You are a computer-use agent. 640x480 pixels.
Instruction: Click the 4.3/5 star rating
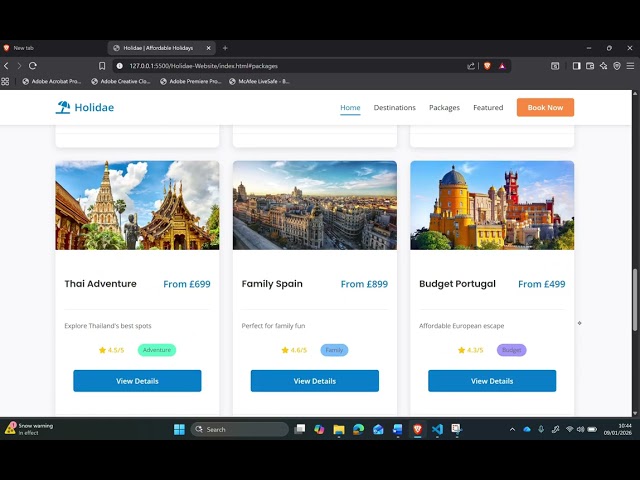(x=471, y=350)
